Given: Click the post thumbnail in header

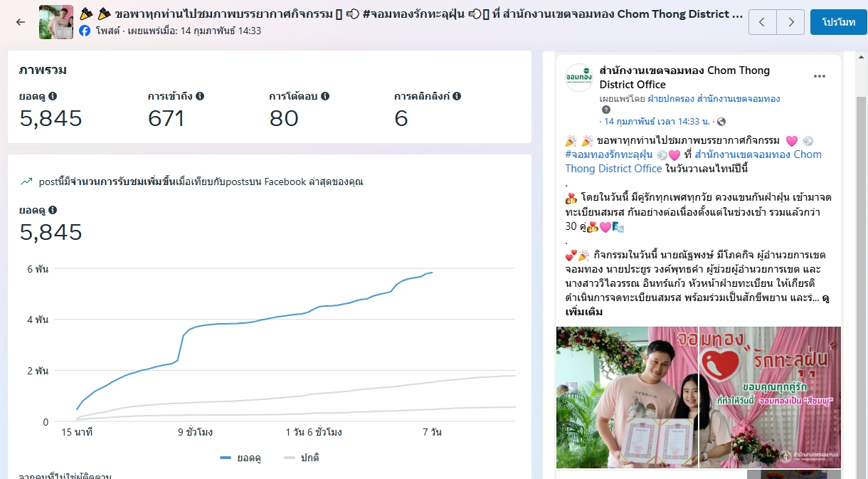Looking at the screenshot, I should (55, 22).
